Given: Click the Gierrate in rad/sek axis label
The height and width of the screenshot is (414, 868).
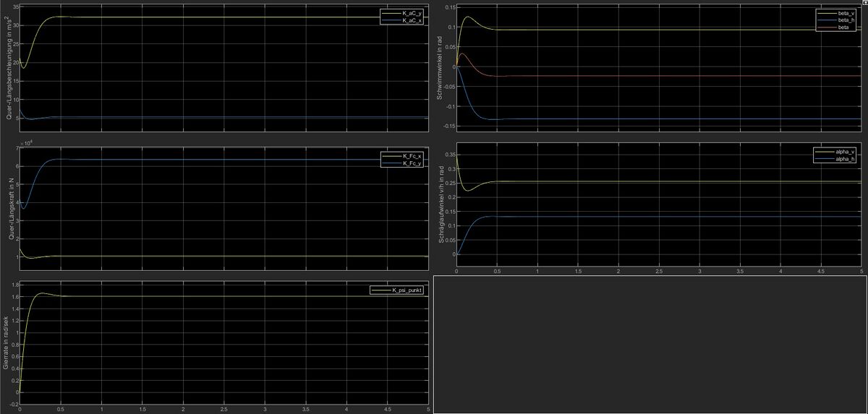Looking at the screenshot, I should [6, 342].
